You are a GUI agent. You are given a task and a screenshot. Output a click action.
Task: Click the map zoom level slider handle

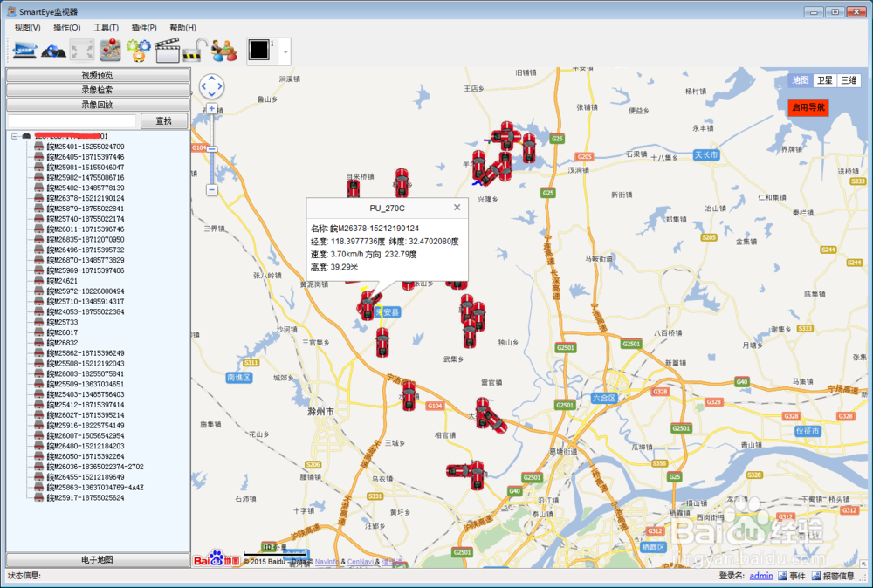[211, 149]
